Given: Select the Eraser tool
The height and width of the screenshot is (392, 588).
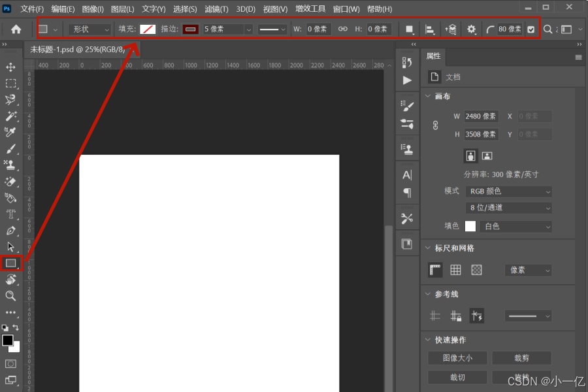Looking at the screenshot, I should pyautogui.click(x=10, y=182).
